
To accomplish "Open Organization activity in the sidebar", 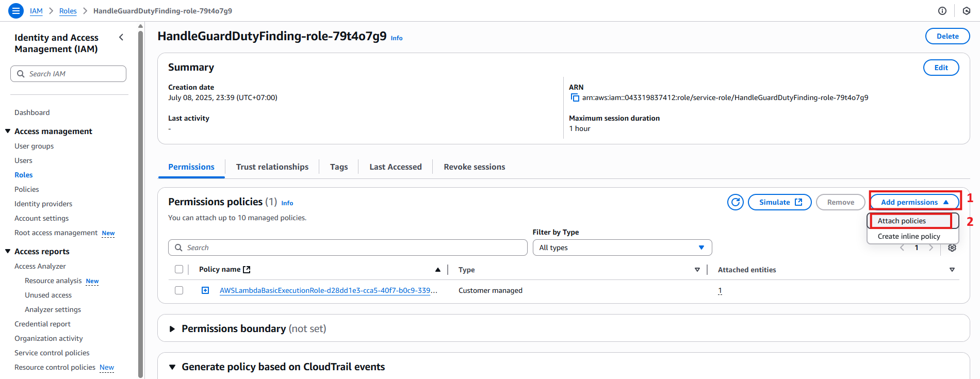I will tap(48, 338).
